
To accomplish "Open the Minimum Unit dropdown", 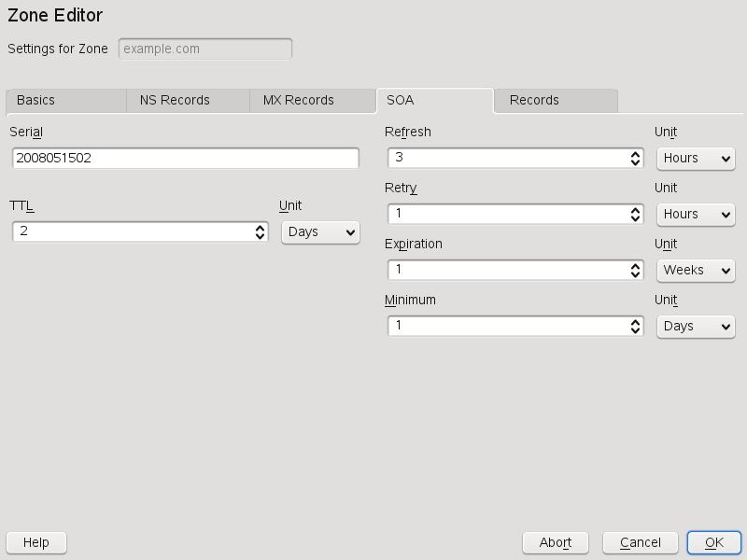I will tap(696, 327).
